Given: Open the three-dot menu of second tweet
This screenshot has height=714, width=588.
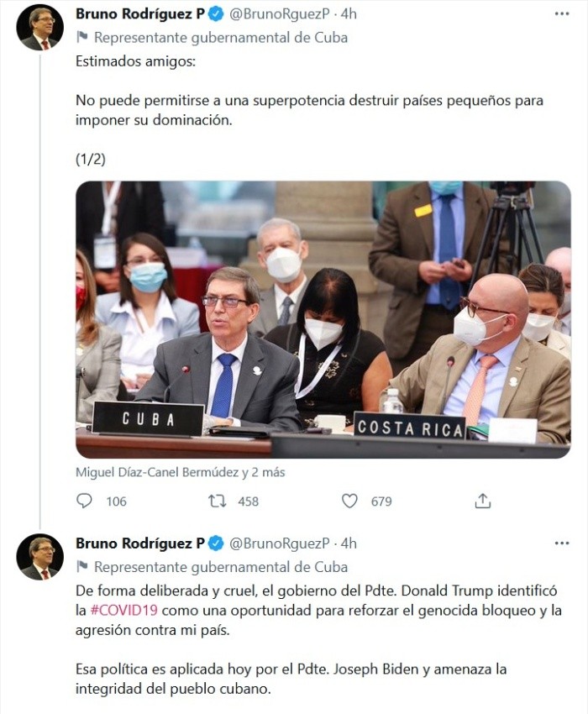Looking at the screenshot, I should tap(562, 543).
